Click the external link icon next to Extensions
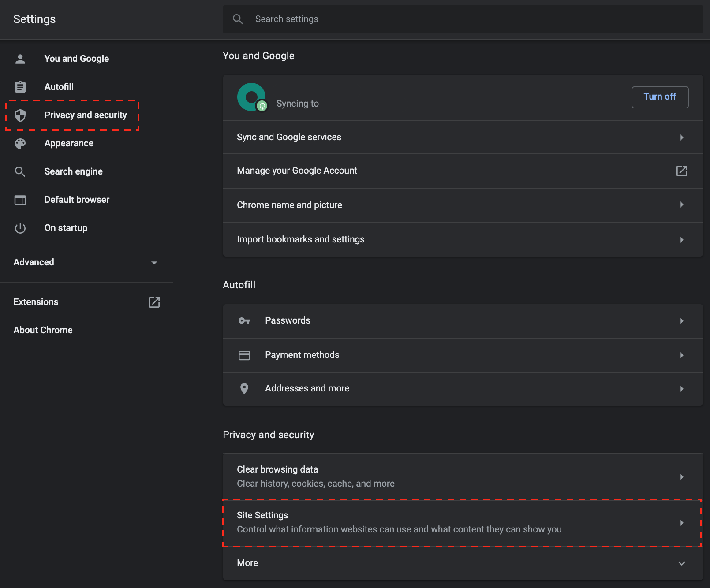The width and height of the screenshot is (710, 588). coord(154,302)
